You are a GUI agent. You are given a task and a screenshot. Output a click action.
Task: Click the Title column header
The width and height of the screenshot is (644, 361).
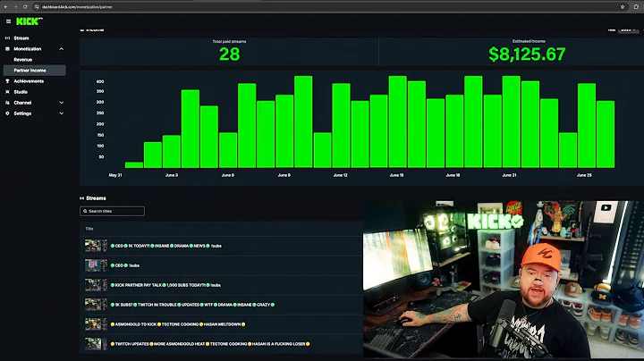coord(89,229)
